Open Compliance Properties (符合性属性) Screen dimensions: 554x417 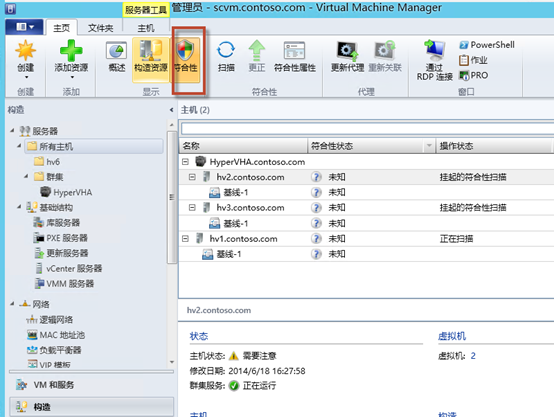pos(294,57)
